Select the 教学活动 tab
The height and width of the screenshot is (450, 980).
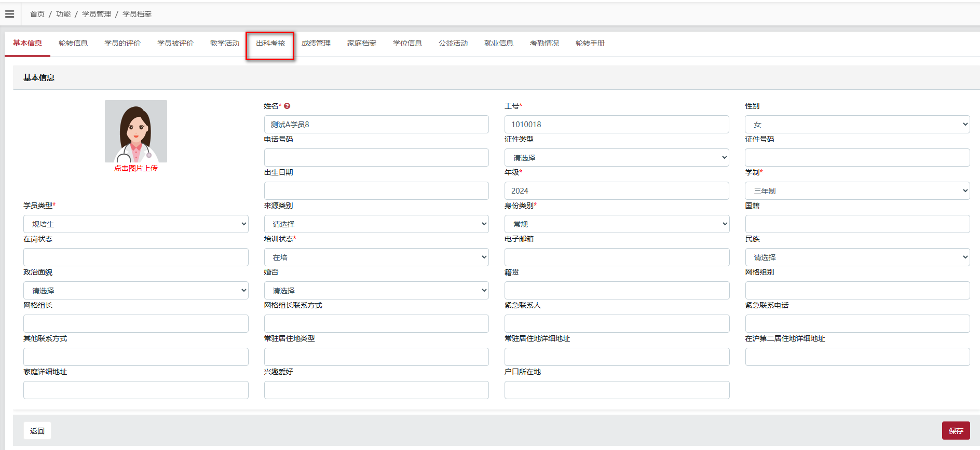(x=225, y=43)
